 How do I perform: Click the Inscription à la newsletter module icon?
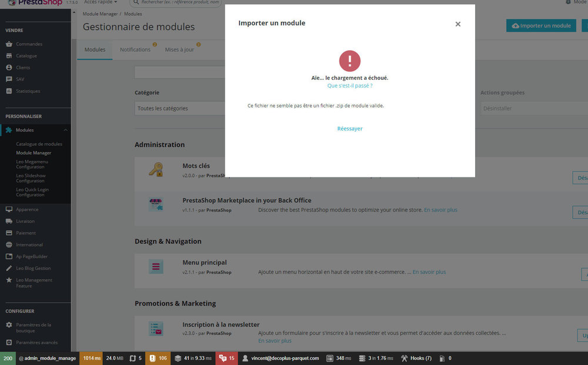coord(156,329)
